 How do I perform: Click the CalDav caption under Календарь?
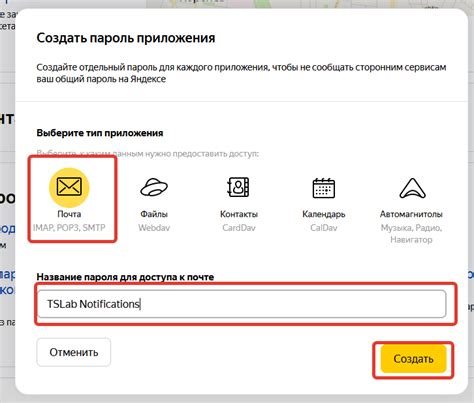point(324,228)
